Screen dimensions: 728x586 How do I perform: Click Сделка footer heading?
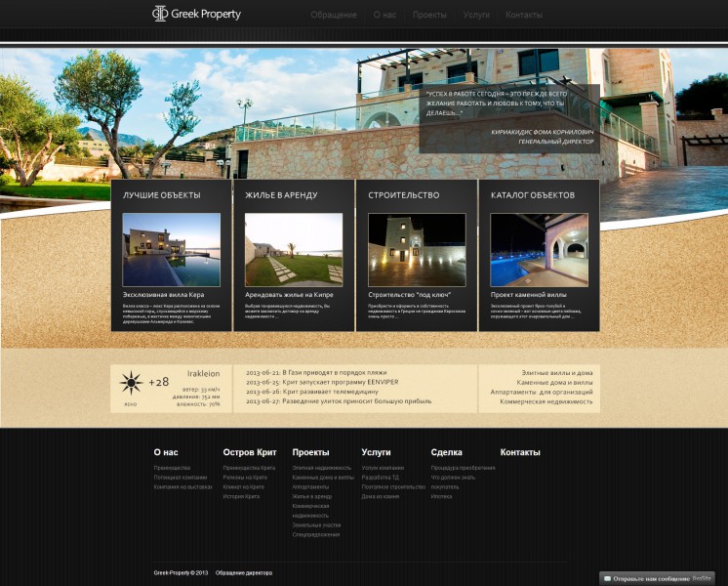[446, 452]
